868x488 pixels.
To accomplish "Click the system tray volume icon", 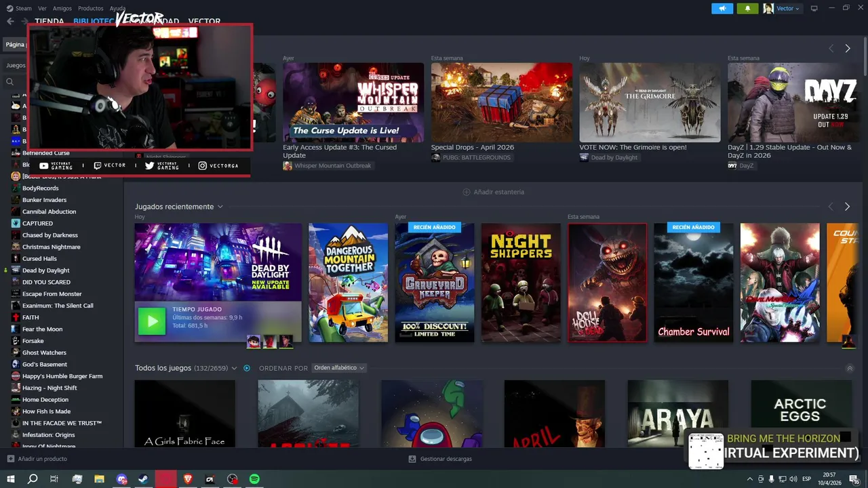I will (793, 479).
